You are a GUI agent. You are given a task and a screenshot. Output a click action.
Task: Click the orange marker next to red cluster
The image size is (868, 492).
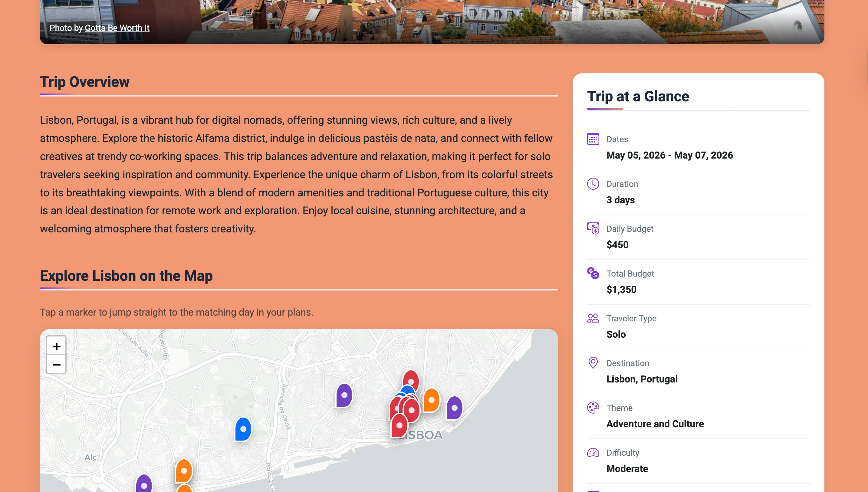[431, 400]
